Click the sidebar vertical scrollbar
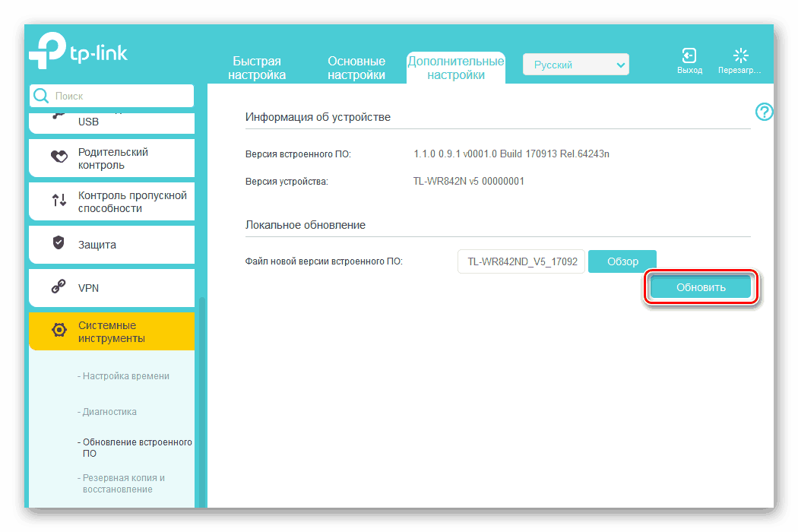The width and height of the screenshot is (798, 532). tap(202, 402)
